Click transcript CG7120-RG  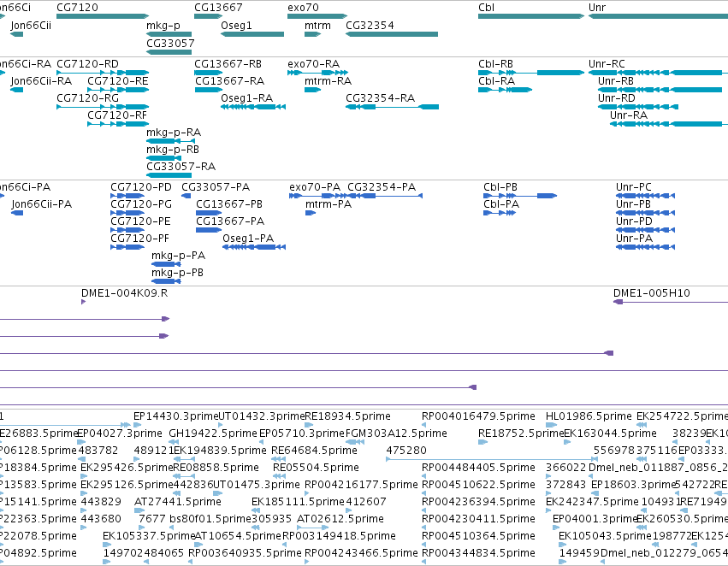(x=103, y=107)
